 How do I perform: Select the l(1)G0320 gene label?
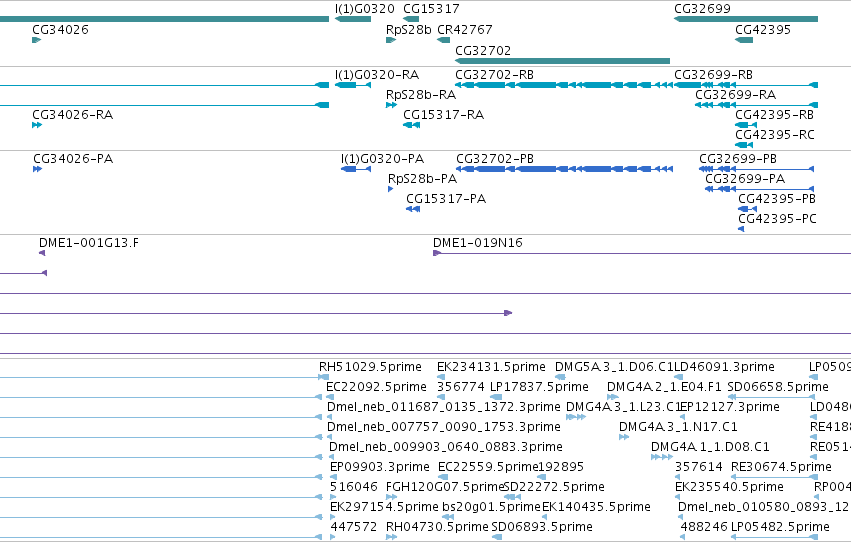[365, 9]
